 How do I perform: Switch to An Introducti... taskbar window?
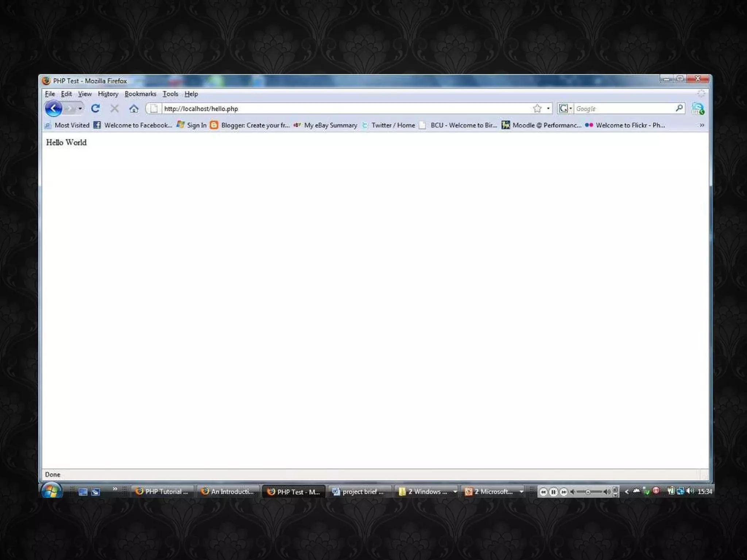coord(228,491)
